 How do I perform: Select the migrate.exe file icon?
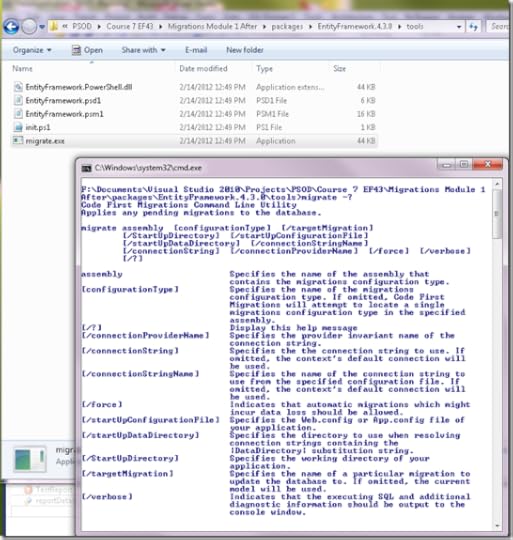(18, 141)
